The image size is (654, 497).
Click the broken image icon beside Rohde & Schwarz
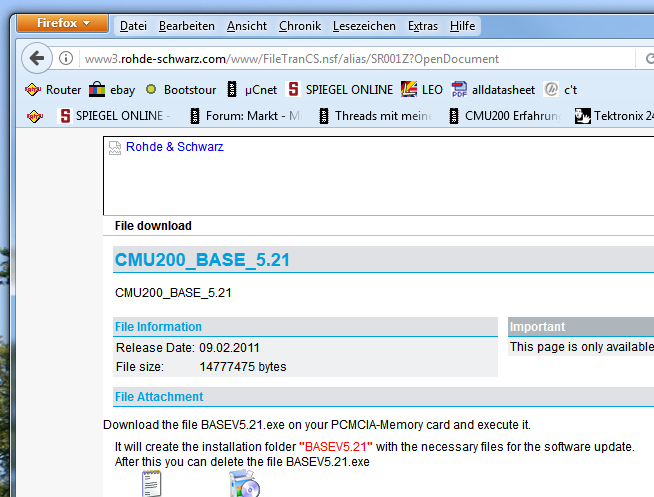115,148
